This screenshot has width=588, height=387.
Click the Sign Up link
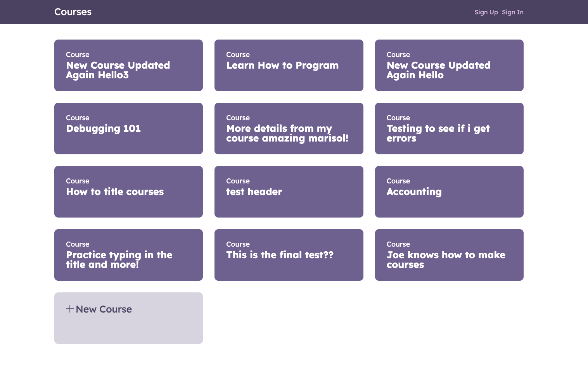(x=486, y=12)
